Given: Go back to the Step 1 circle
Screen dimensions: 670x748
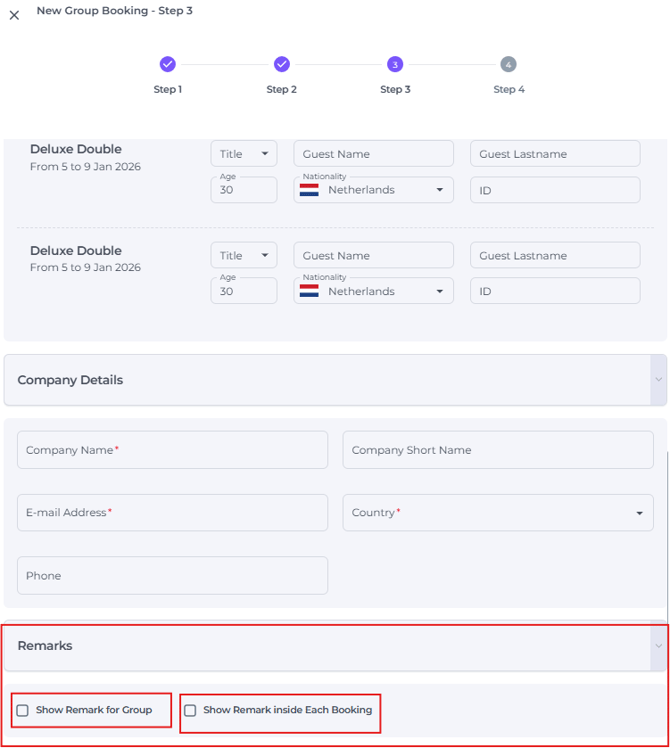Looking at the screenshot, I should tap(167, 64).
